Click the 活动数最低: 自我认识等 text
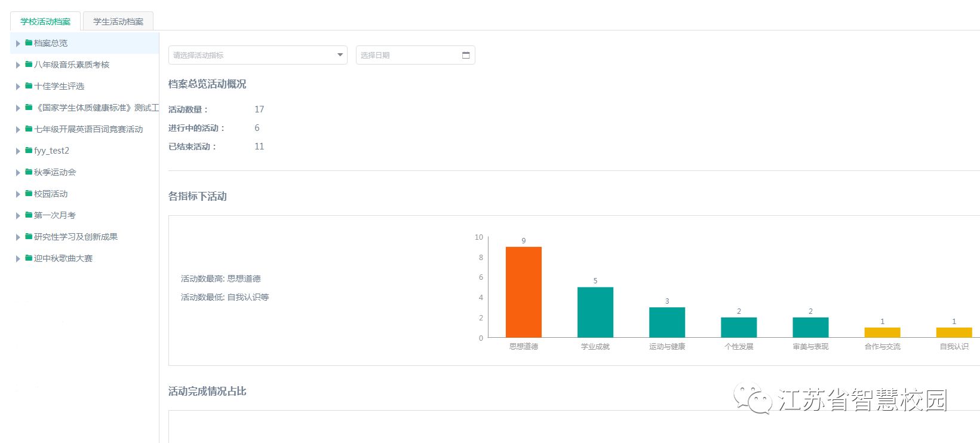The width and height of the screenshot is (980, 443). pyautogui.click(x=225, y=297)
